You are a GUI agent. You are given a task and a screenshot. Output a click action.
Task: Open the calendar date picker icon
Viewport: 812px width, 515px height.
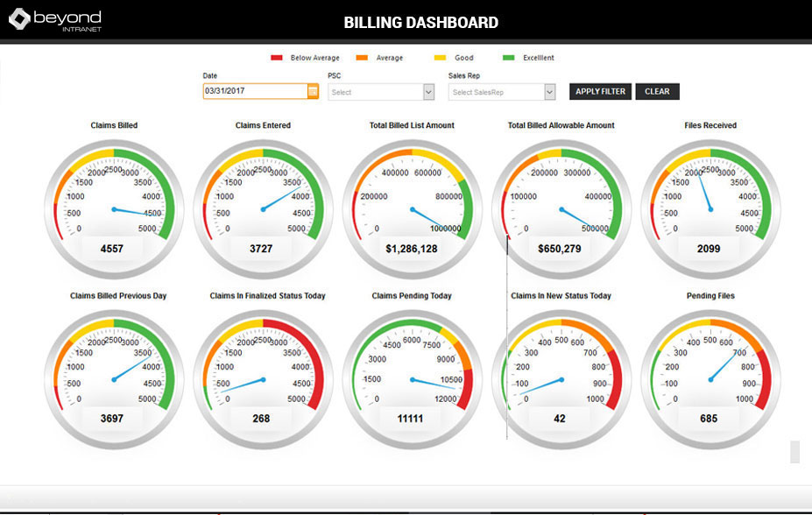click(x=313, y=91)
